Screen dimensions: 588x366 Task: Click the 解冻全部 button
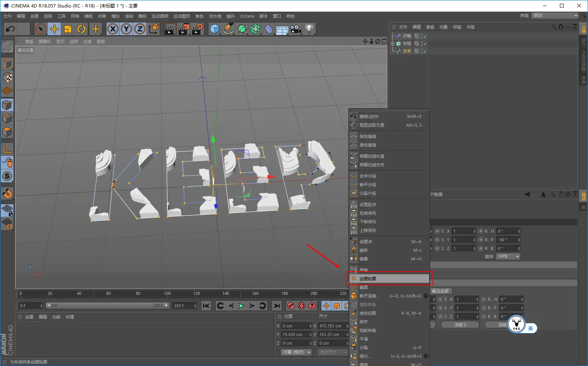(x=440, y=291)
